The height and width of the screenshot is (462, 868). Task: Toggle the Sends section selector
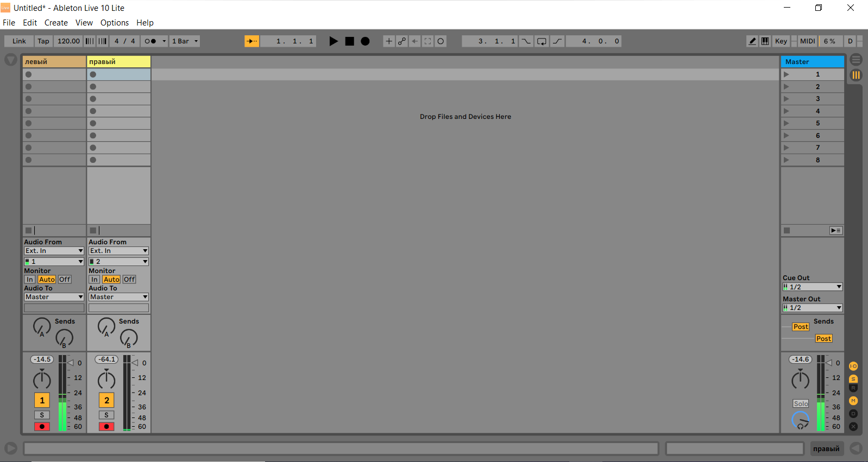(853, 379)
